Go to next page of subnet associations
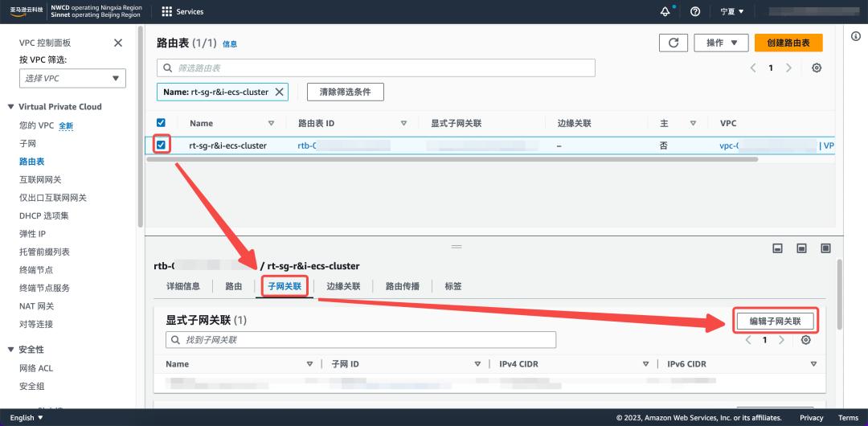This screenshot has height=426, width=868. [x=782, y=339]
